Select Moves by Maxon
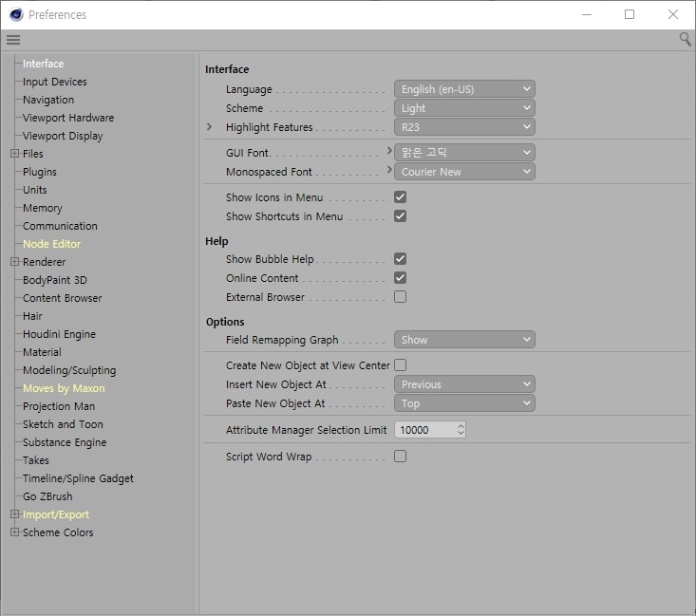This screenshot has height=616, width=696. click(x=64, y=388)
